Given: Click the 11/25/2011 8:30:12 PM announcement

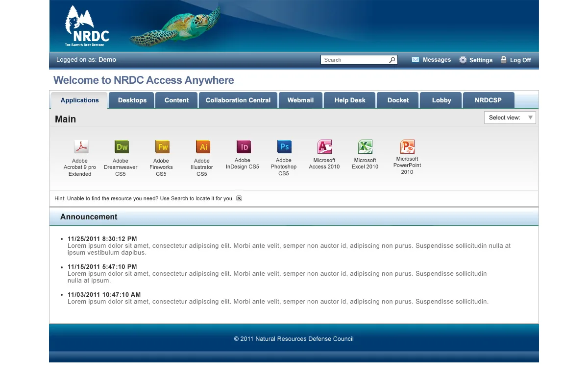Looking at the screenshot, I should pos(102,239).
